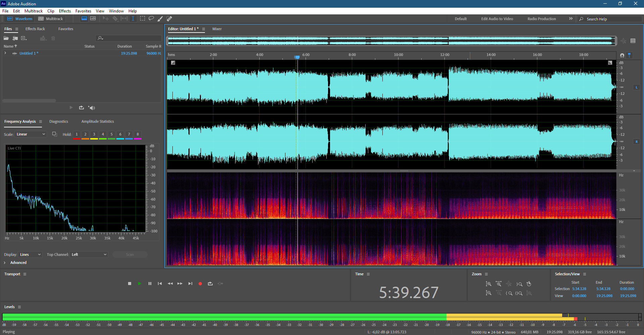Toggle Hold button 1 in Frequency Analysis
Screen dimensions: 644x335
coord(76,134)
